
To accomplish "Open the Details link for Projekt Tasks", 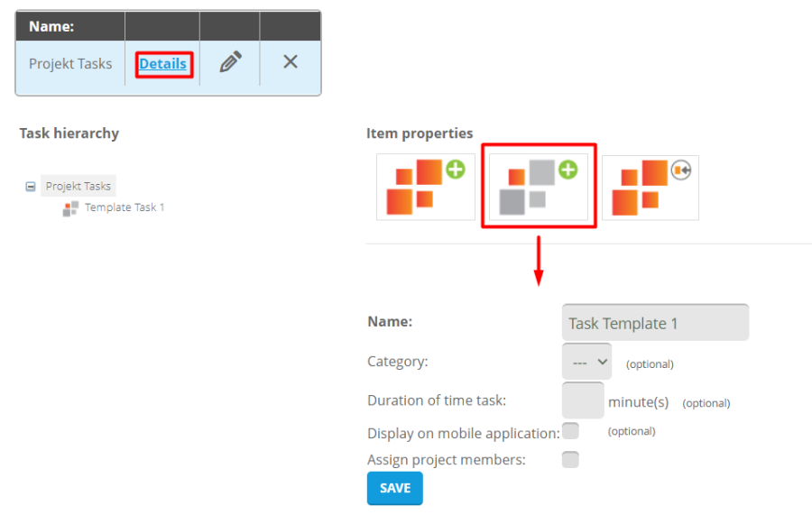I will pyautogui.click(x=162, y=64).
